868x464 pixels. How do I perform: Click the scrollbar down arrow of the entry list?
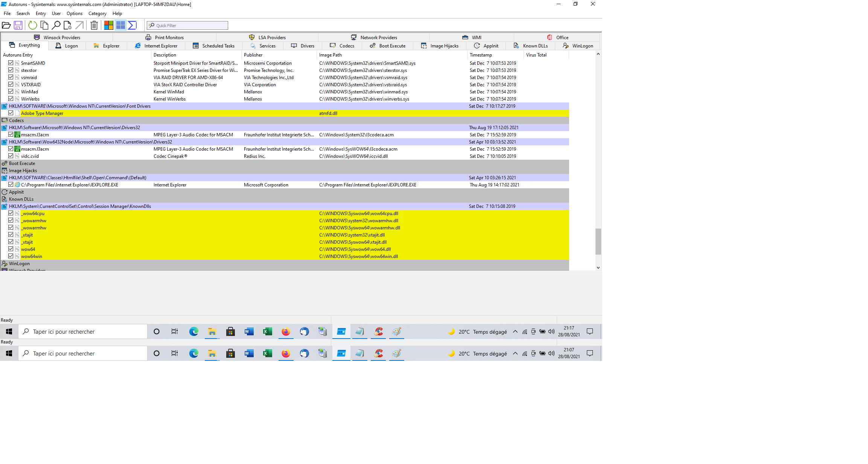[598, 268]
